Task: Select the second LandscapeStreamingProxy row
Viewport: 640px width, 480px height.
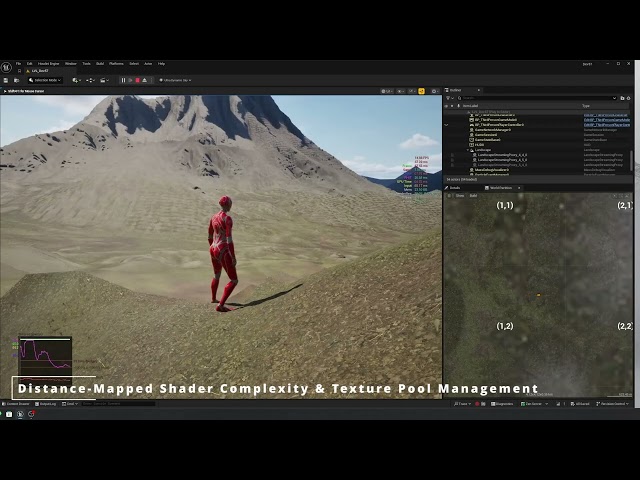Action: coord(537,160)
